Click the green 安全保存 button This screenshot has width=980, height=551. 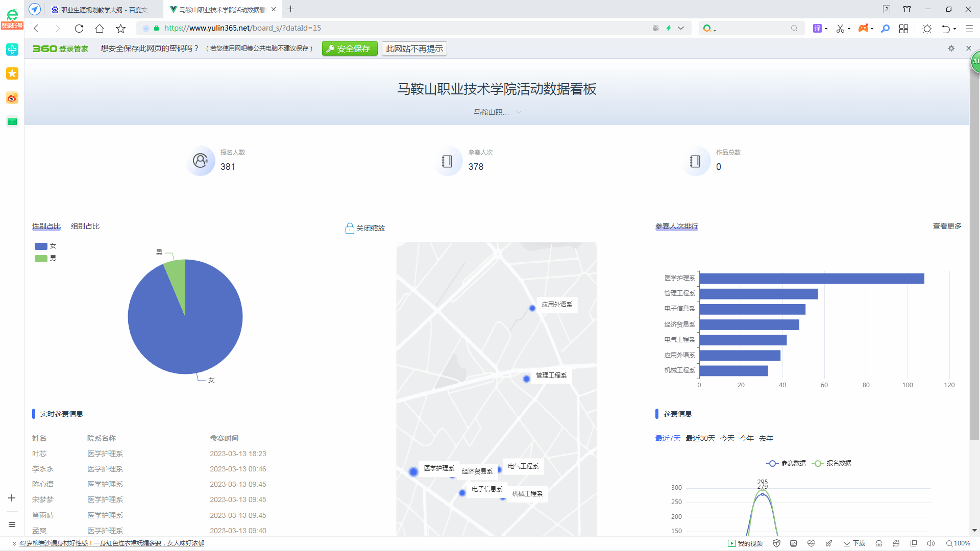click(350, 48)
